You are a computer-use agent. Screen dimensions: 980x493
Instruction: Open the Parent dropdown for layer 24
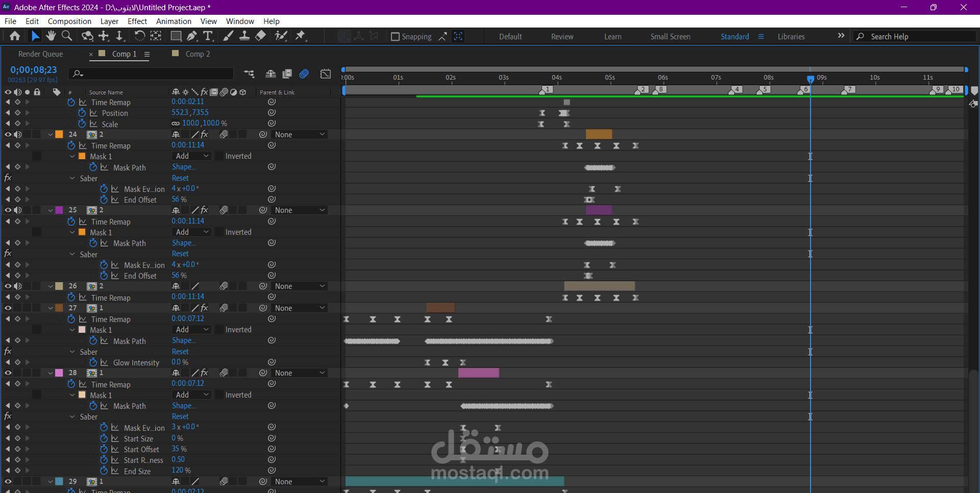[300, 135]
